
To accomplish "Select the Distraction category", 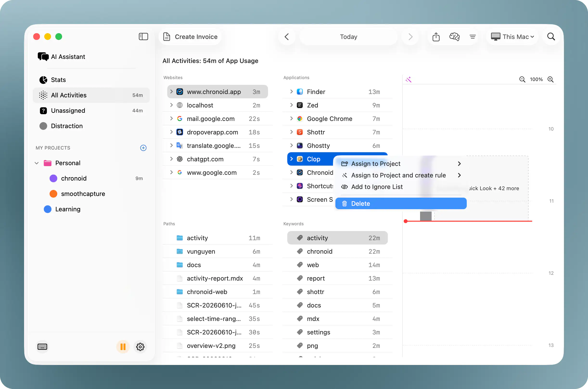I will point(91,126).
